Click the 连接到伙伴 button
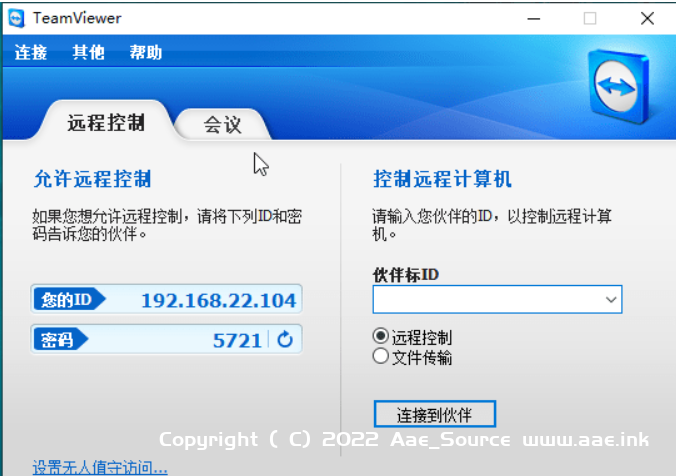Image resolution: width=676 pixels, height=476 pixels. pyautogui.click(x=435, y=414)
